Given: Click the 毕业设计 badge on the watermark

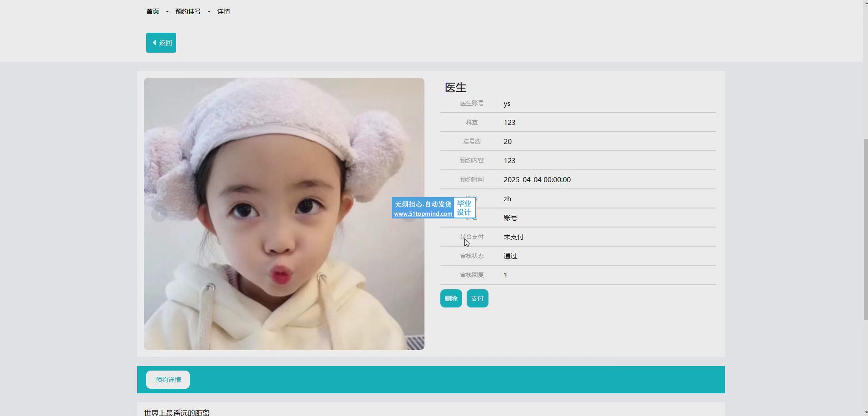Looking at the screenshot, I should point(464,208).
